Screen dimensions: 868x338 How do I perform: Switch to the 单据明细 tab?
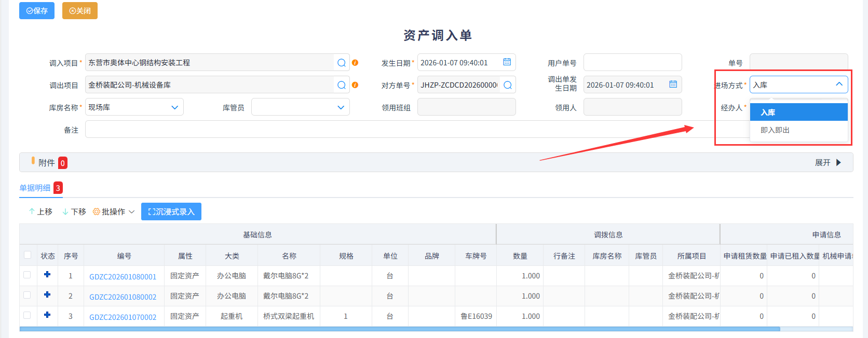pyautogui.click(x=35, y=188)
